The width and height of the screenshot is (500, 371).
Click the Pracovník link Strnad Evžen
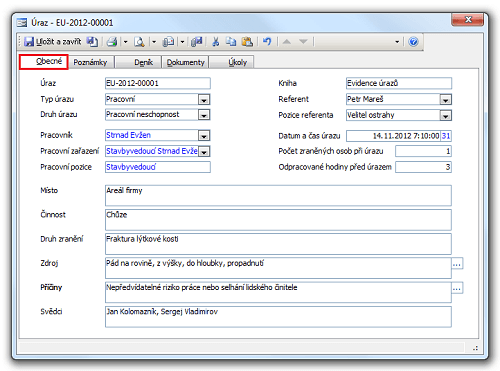pos(128,135)
